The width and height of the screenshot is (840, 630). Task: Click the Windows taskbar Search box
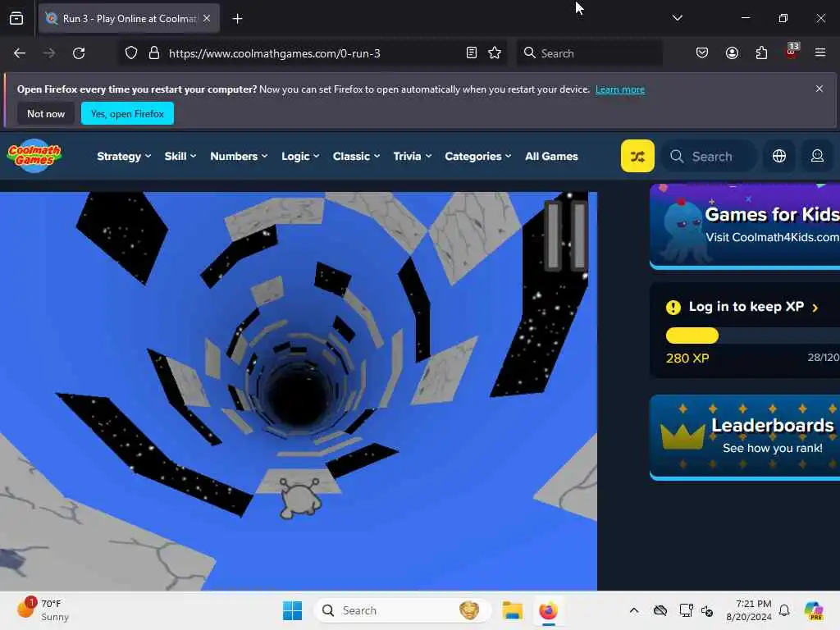pos(403,610)
